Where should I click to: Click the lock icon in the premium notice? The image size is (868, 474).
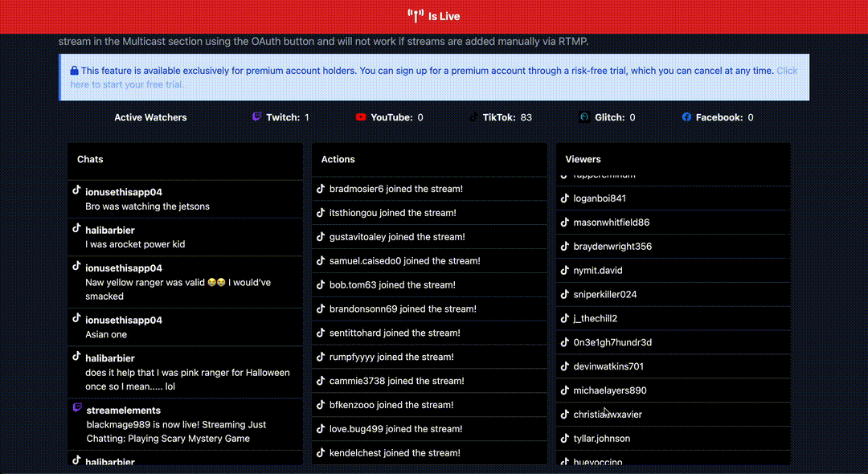point(74,71)
